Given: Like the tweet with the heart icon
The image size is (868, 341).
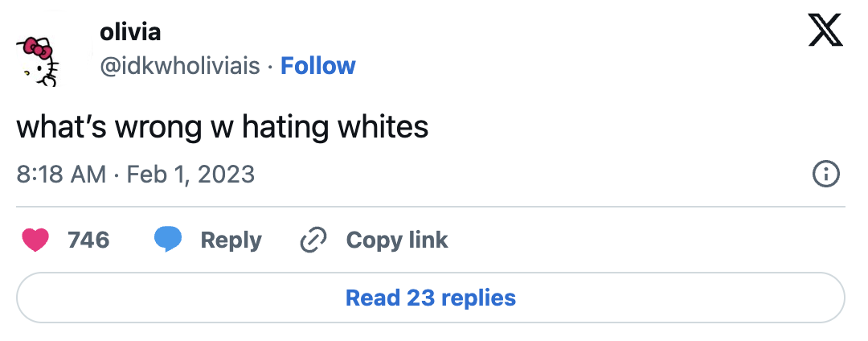Looking at the screenshot, I should tap(36, 240).
